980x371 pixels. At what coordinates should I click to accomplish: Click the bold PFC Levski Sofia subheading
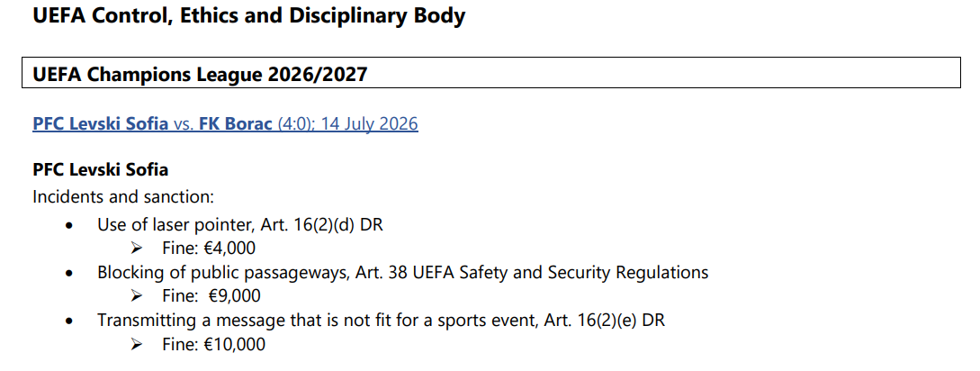[100, 169]
